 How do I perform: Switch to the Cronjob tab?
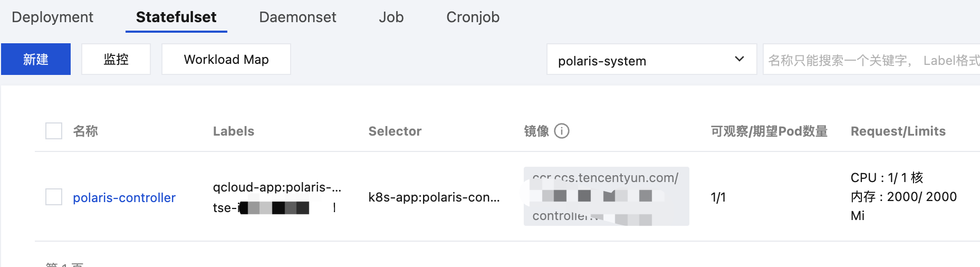pyautogui.click(x=473, y=17)
